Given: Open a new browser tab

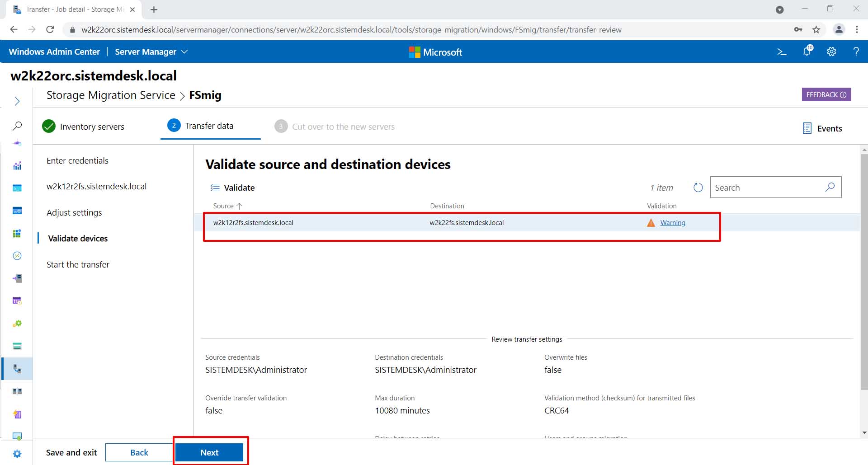Looking at the screenshot, I should (x=154, y=9).
